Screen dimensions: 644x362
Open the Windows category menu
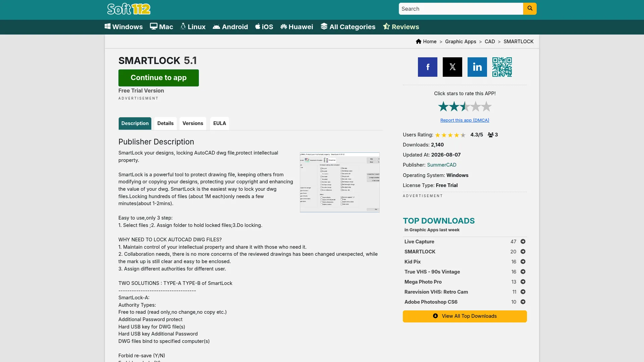(124, 27)
